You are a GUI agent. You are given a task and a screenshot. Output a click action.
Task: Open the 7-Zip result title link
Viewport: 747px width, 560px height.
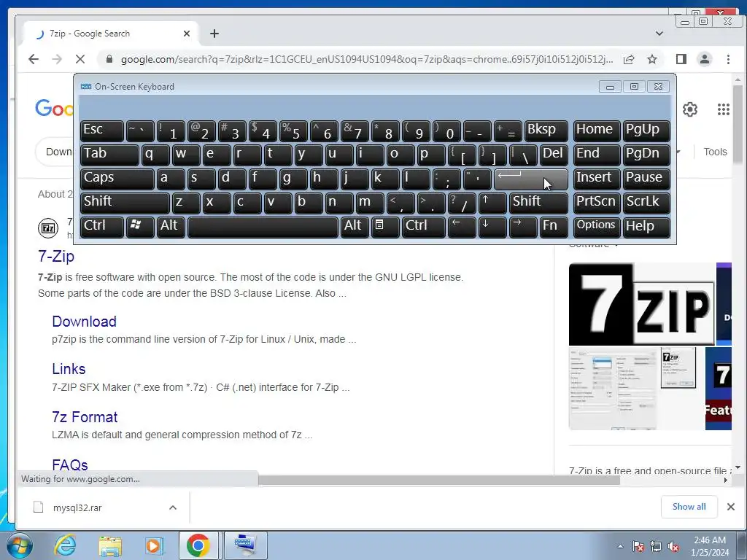tap(56, 256)
